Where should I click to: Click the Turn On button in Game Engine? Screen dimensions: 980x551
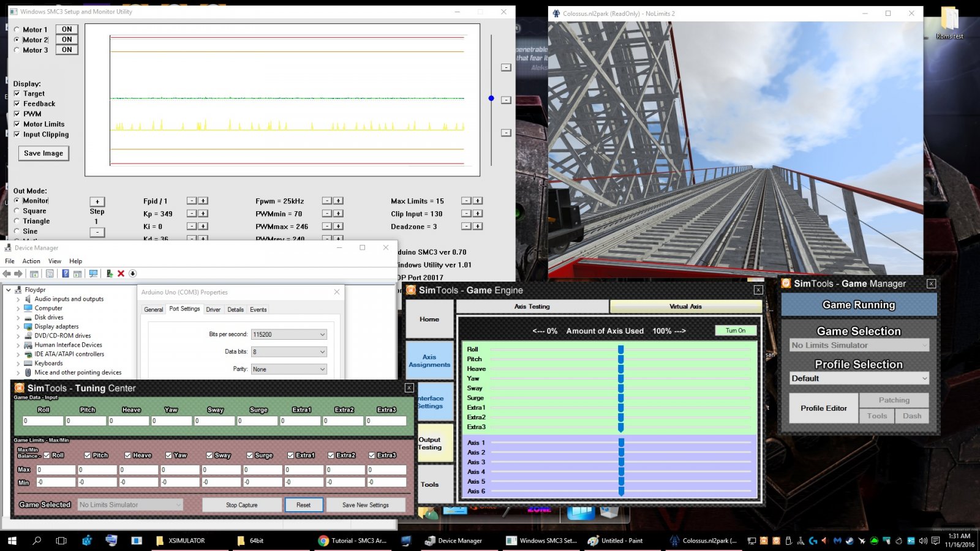click(736, 331)
